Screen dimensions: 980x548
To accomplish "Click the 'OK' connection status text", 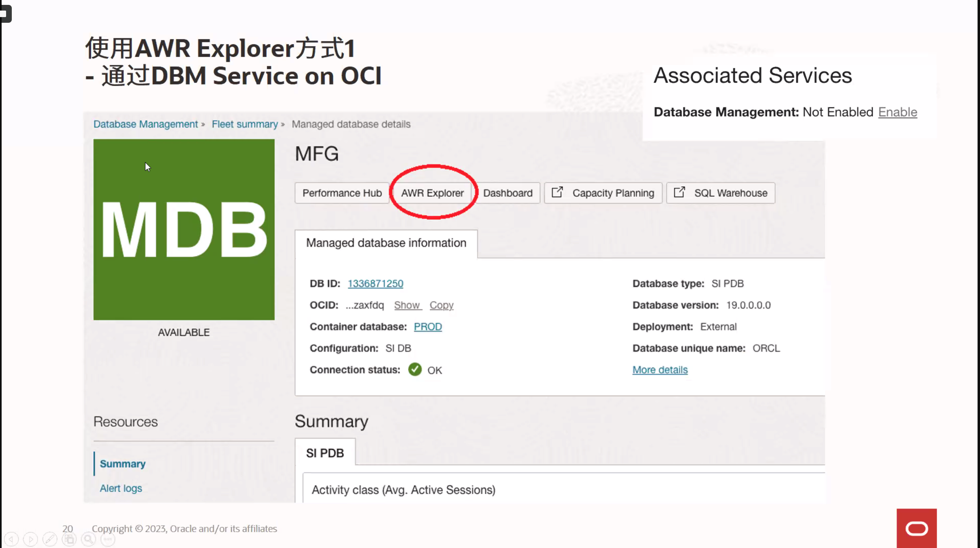I will (434, 370).
